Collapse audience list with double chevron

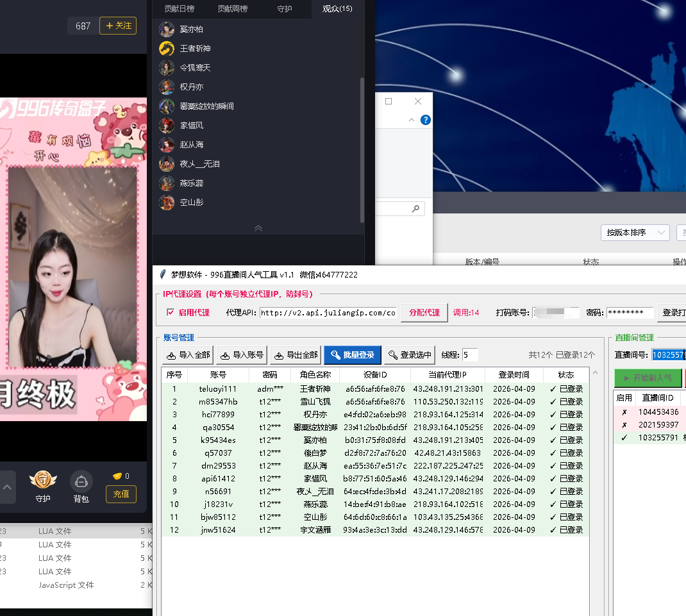[x=258, y=228]
